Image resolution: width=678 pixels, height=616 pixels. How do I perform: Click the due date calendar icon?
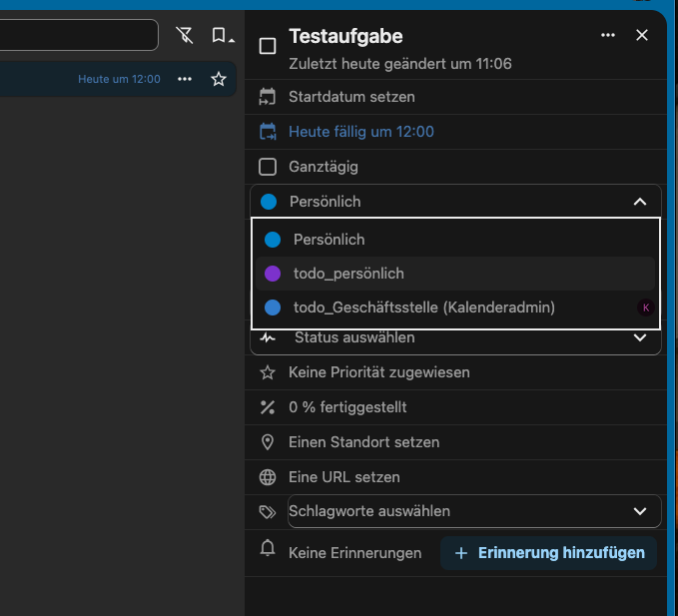pos(267,132)
